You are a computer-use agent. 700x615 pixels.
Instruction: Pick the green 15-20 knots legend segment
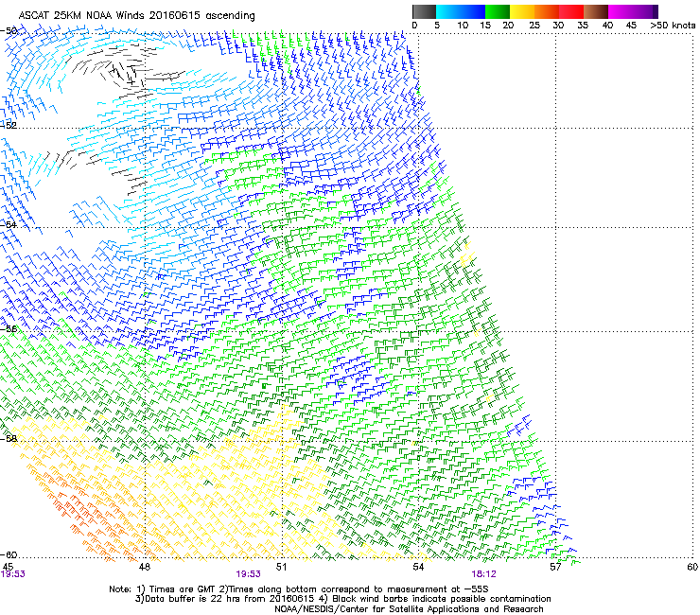tap(498, 11)
